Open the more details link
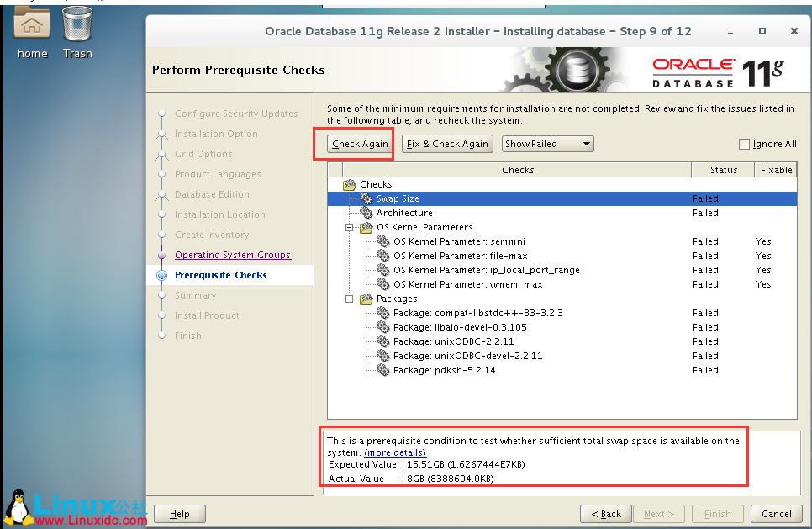 coord(394,452)
